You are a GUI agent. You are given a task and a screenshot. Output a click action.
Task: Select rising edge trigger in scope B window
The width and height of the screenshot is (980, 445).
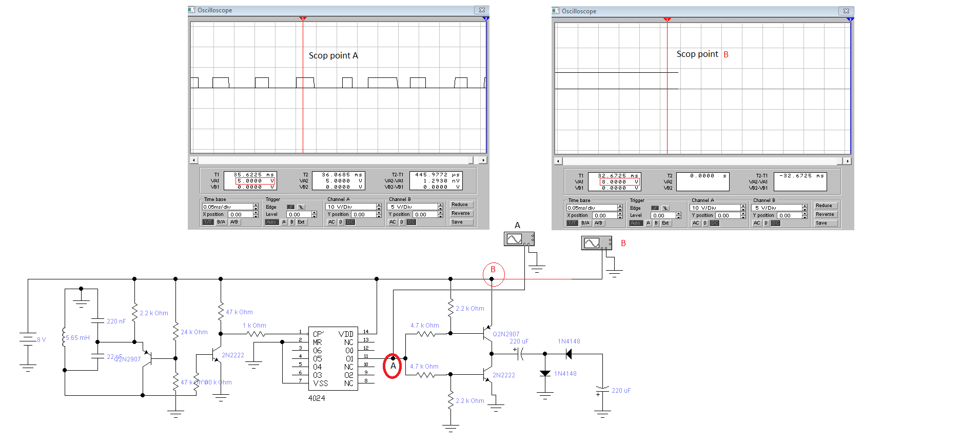click(655, 208)
